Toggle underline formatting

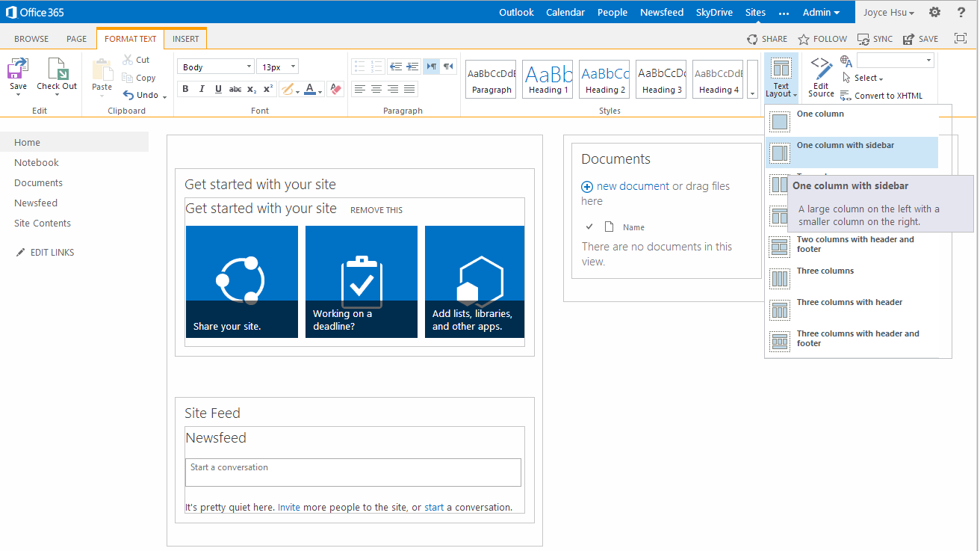(218, 89)
